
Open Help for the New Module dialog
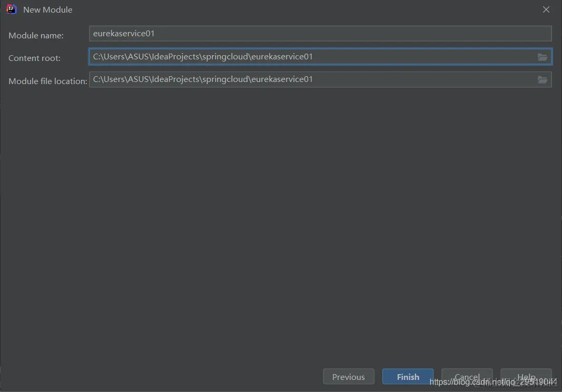coord(526,377)
